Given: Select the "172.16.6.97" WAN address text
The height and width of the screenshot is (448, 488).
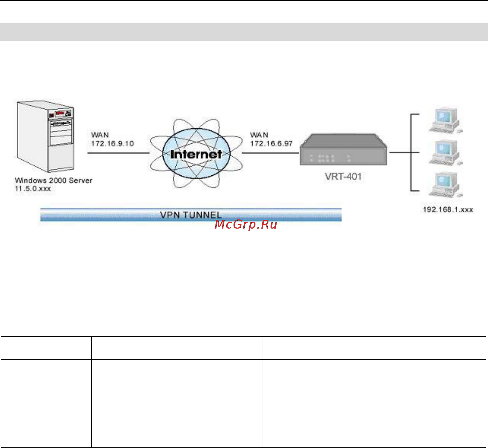Looking at the screenshot, I should tap(271, 144).
